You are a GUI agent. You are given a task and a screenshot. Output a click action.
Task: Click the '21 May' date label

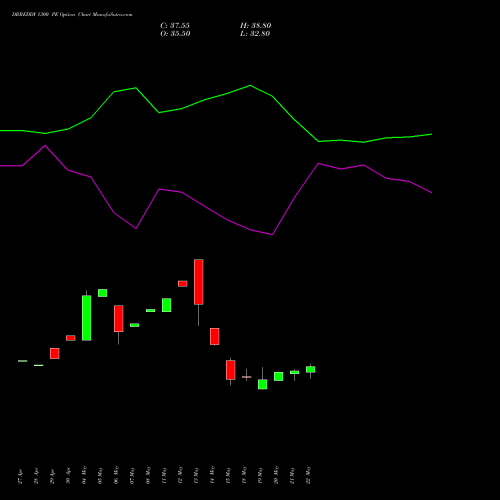[292, 475]
